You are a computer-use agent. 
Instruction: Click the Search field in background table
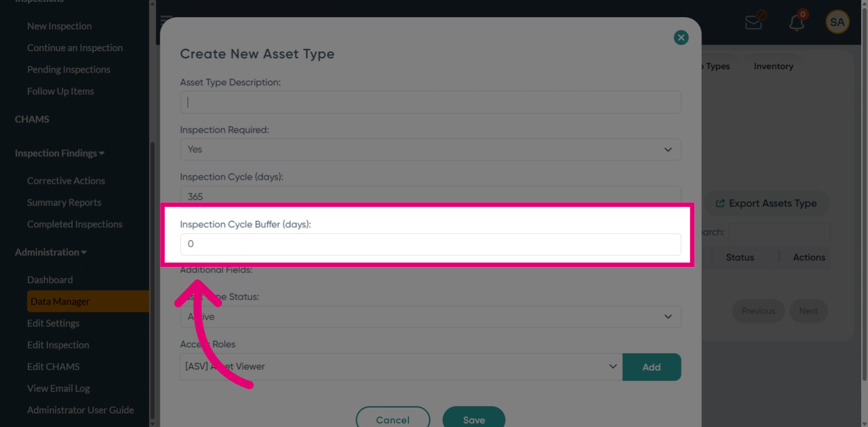pyautogui.click(x=779, y=232)
